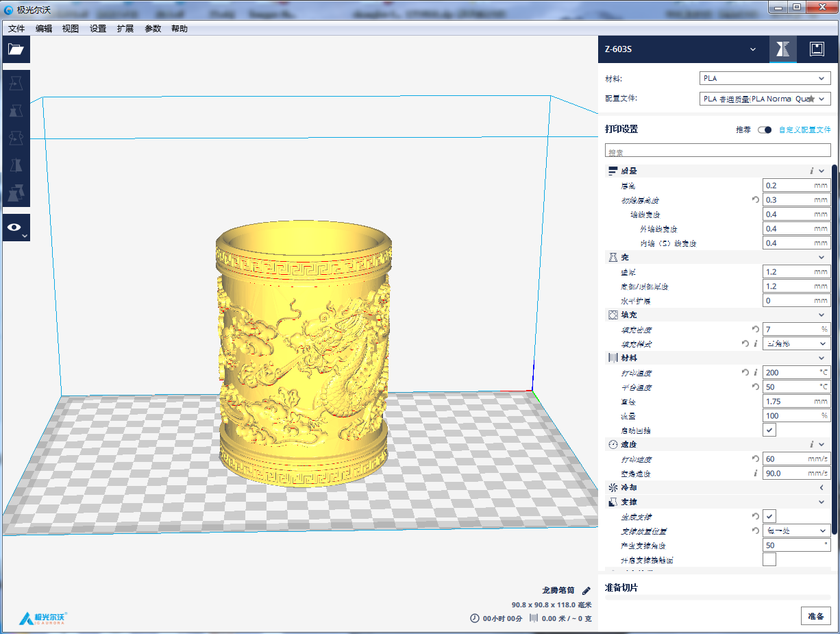
Task: Select the Scale model tool
Action: pyautogui.click(x=16, y=111)
